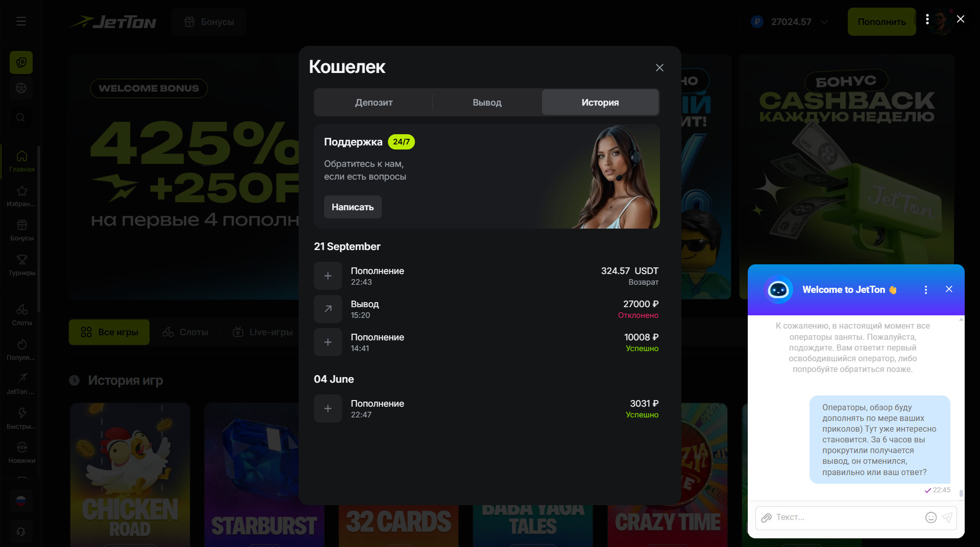Open the emoji picker in chat
The height and width of the screenshot is (547, 980).
[931, 518]
